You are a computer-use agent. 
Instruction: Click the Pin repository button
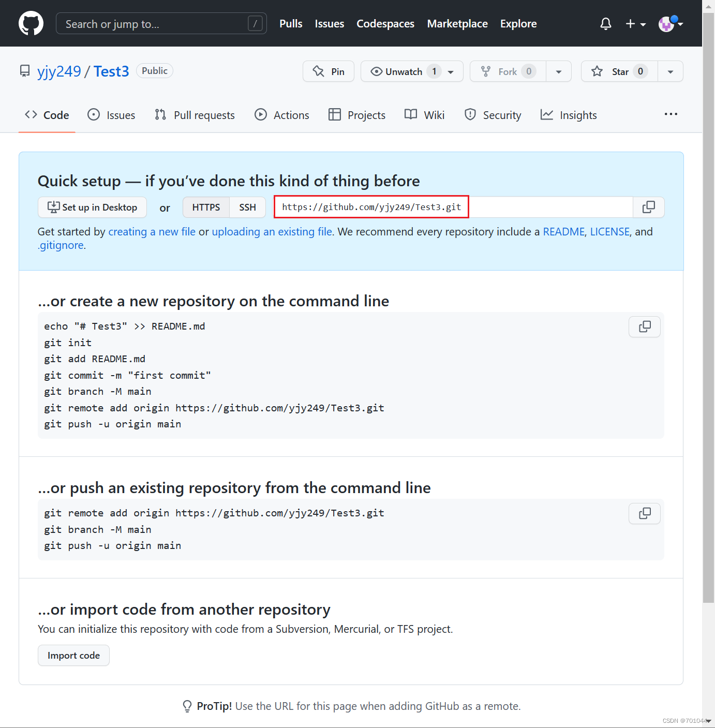coord(329,71)
